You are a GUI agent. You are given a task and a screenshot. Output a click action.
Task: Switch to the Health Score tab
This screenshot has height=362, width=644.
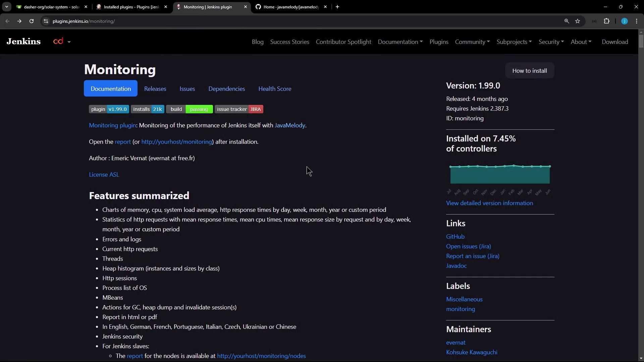click(x=275, y=89)
